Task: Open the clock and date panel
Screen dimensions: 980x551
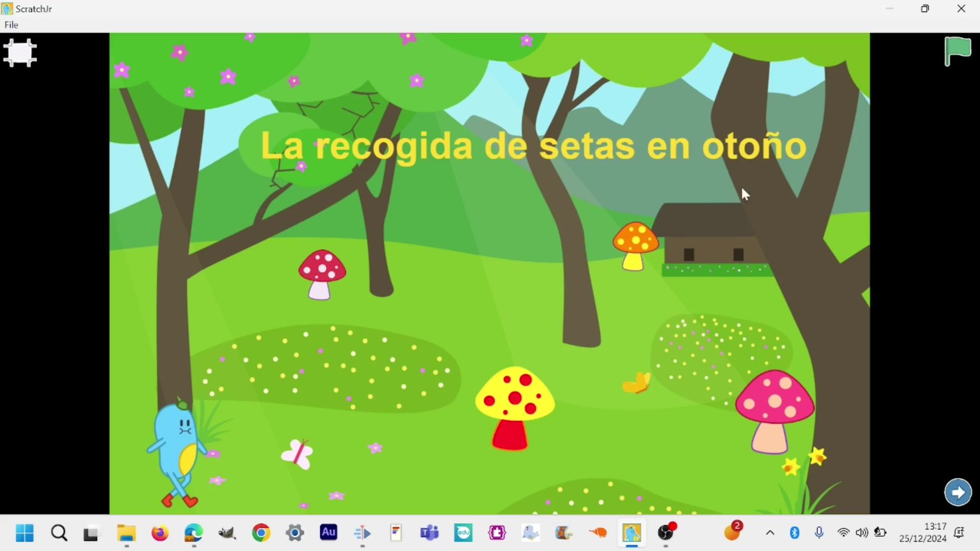Action: pyautogui.click(x=923, y=533)
